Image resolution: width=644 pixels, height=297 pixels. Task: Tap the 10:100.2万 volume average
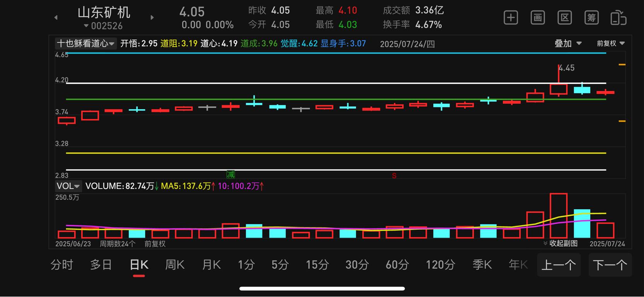238,186
